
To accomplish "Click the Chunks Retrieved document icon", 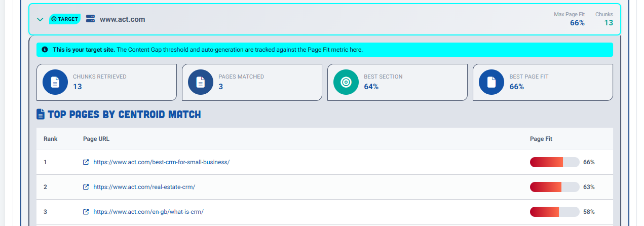I will click(55, 82).
